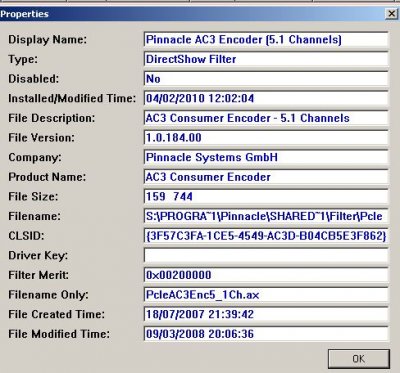Click the Filename path field
The height and width of the screenshot is (373, 400).
coord(266,216)
